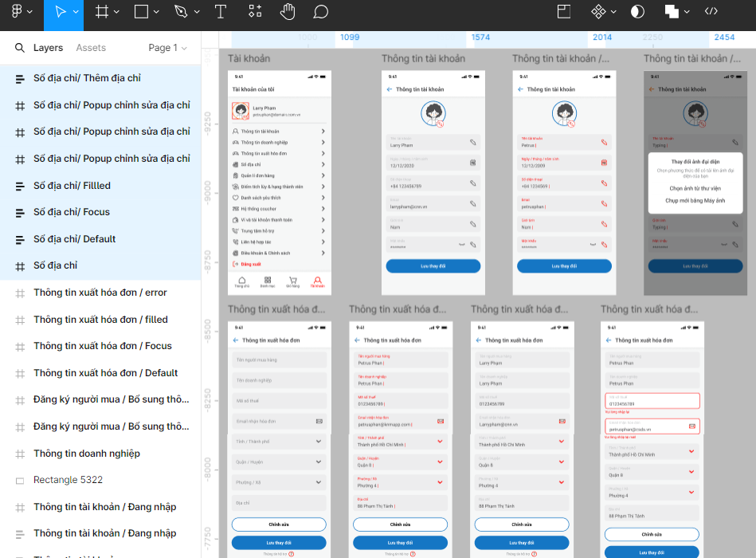Open the Page 1 dropdown
Image resolution: width=756 pixels, height=558 pixels.
(167, 48)
